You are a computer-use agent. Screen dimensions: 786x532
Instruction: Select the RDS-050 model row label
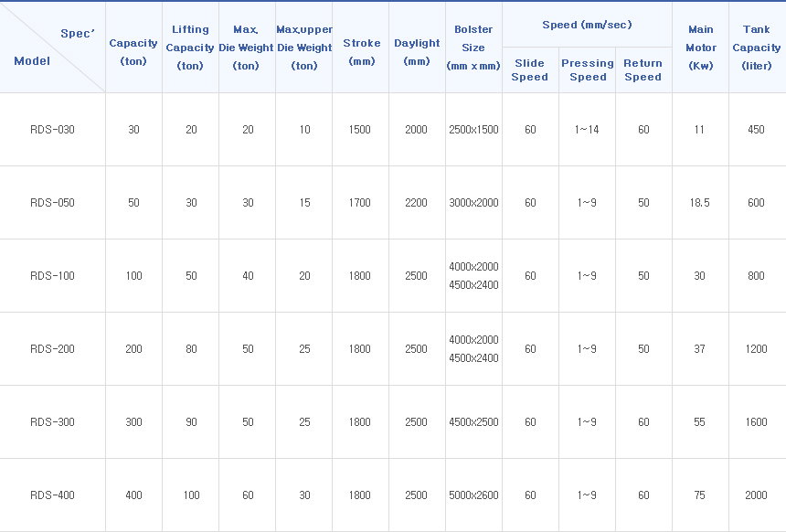[52, 203]
